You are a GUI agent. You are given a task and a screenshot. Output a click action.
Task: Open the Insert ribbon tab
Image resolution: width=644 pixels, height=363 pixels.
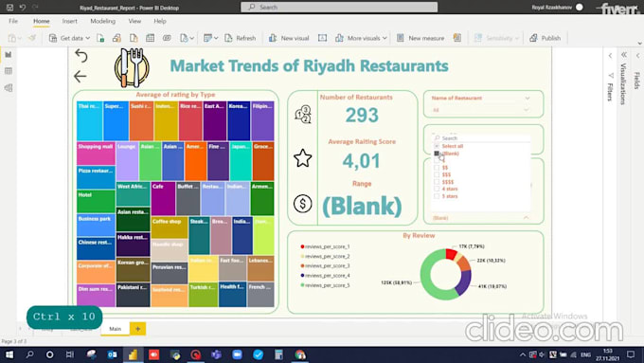click(x=69, y=21)
